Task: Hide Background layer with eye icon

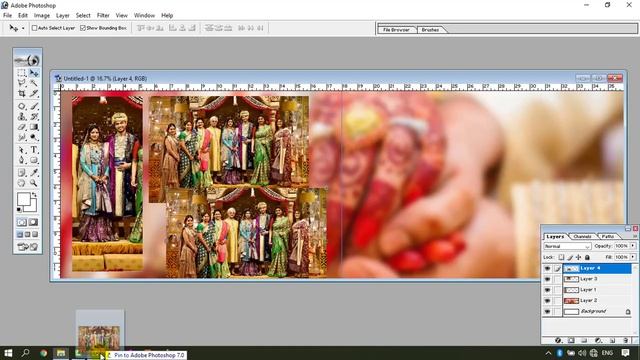Action: click(547, 311)
